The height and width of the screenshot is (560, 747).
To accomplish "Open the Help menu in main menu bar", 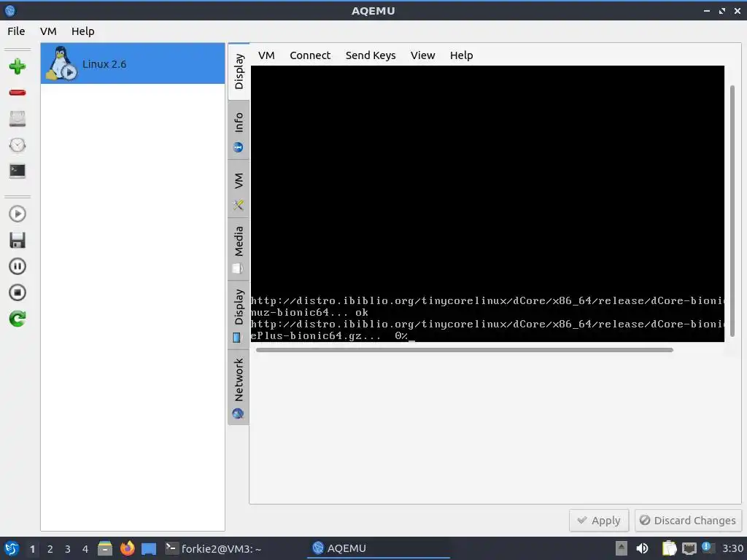I will pyautogui.click(x=83, y=31).
